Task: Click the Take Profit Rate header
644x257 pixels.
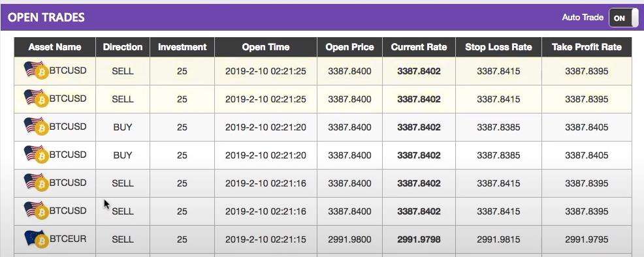Action: pos(587,47)
